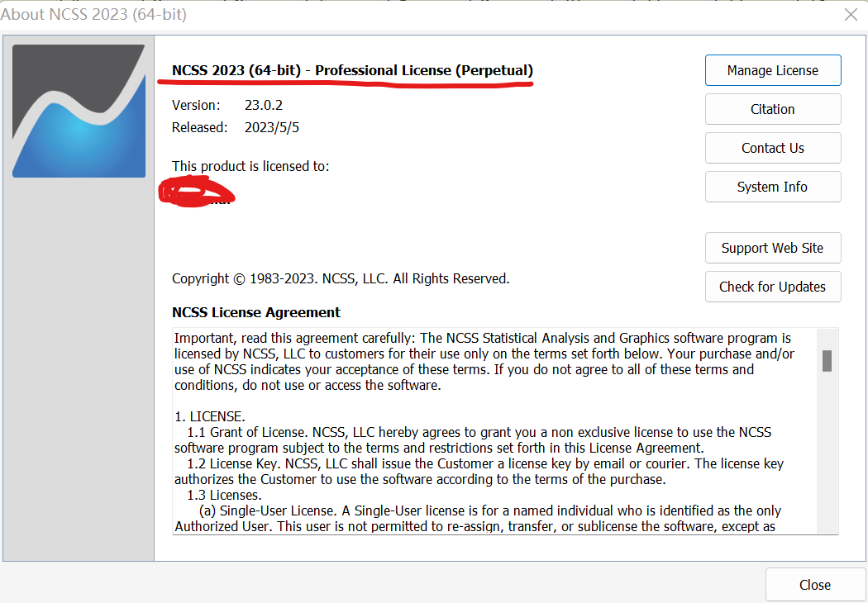Click the NCSS logo image
868x603 pixels.
click(79, 112)
